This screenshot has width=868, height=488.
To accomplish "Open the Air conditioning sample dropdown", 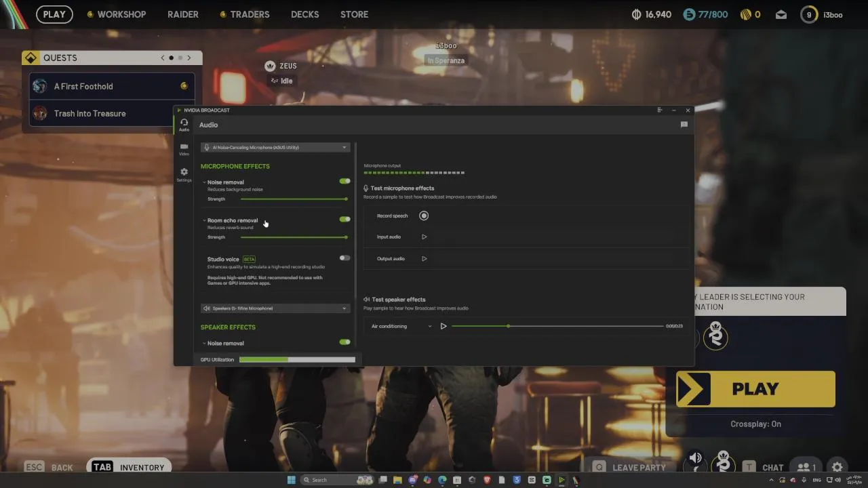I will (401, 326).
